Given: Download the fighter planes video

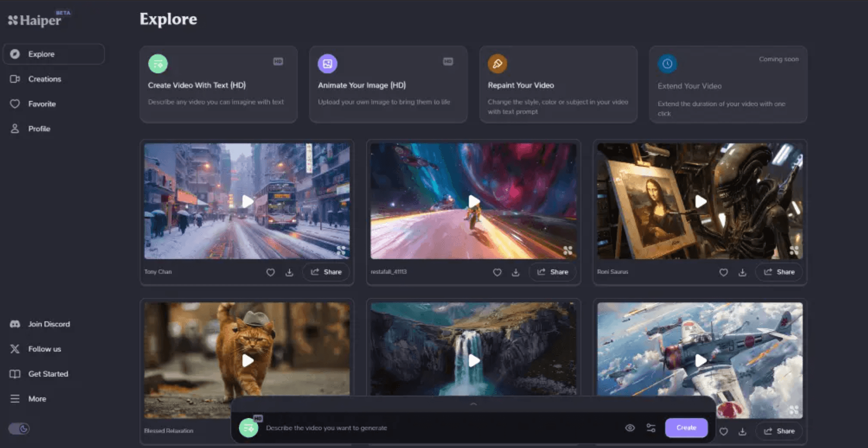Looking at the screenshot, I should point(742,431).
